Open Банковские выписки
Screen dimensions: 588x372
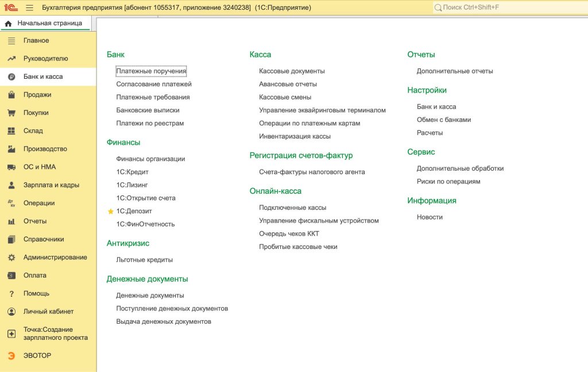tap(148, 110)
